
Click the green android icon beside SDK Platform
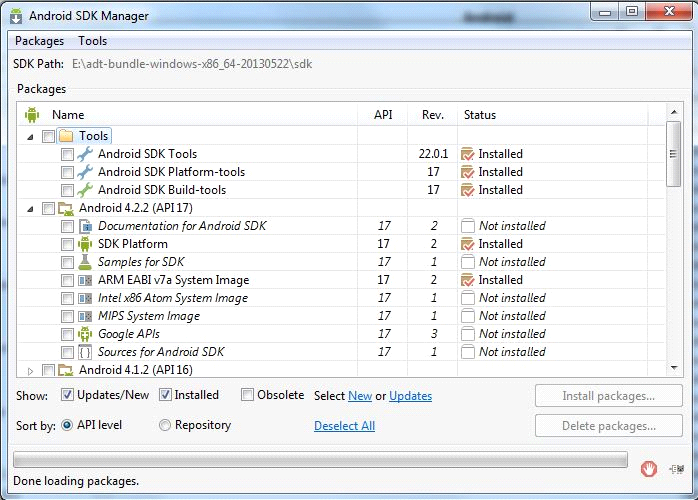tap(85, 244)
